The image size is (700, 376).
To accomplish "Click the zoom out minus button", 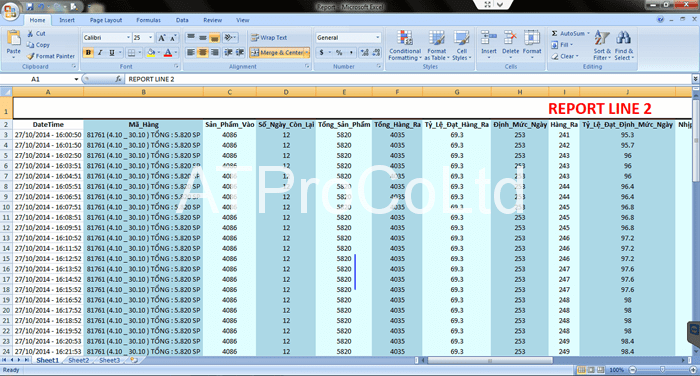I will [x=633, y=370].
